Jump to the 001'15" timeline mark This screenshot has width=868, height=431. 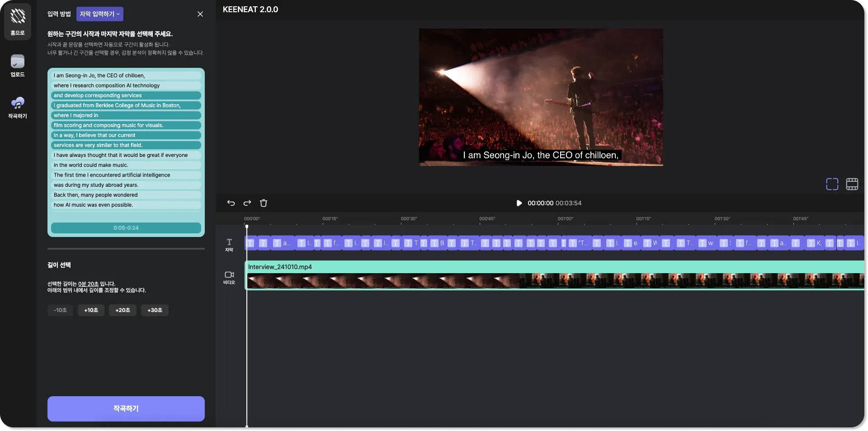[644, 219]
